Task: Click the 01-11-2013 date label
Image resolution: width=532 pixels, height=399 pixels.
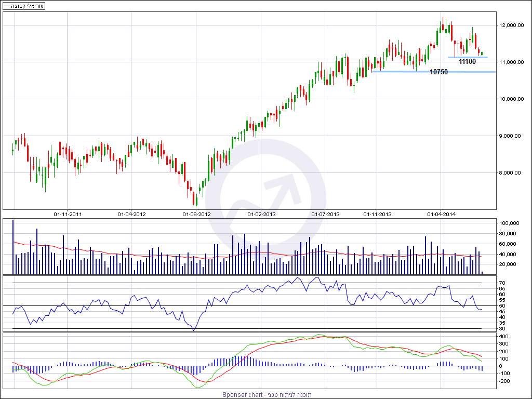Action: pos(377,215)
